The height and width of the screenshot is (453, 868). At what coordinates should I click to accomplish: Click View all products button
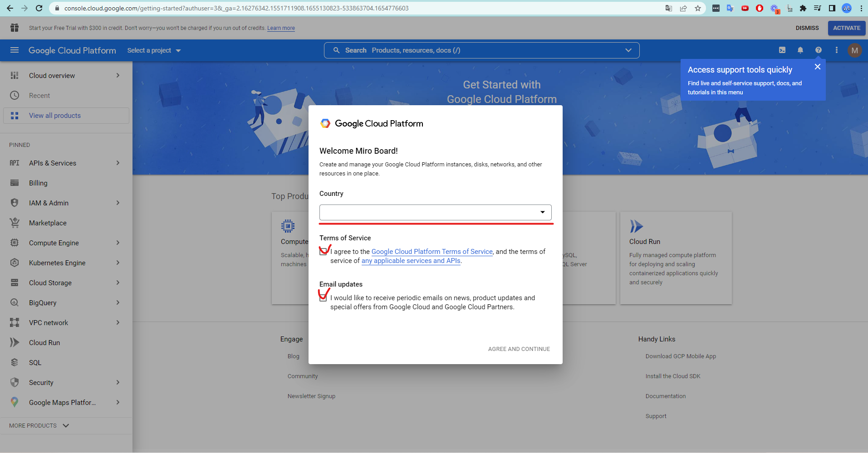pos(66,116)
